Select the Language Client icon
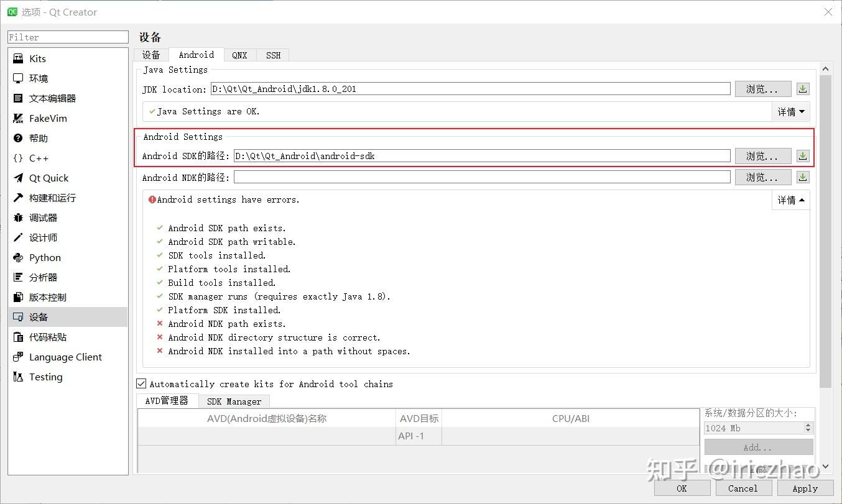Screen dimensions: 842x504 pyautogui.click(x=18, y=357)
